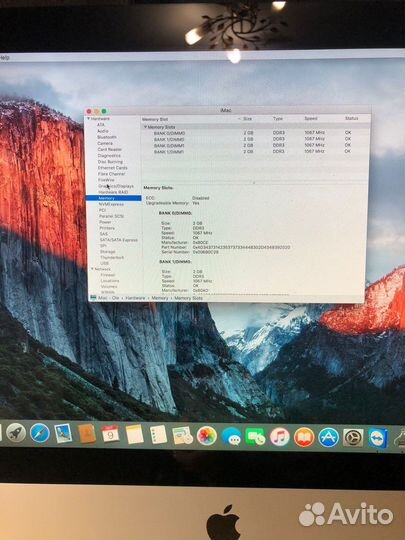
Task: Collapse the Hardware section in sidebar
Action: [x=89, y=118]
